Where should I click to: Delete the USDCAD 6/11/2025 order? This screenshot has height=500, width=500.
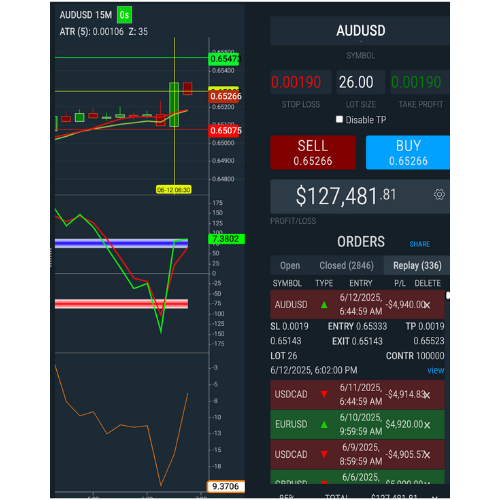[x=427, y=395]
